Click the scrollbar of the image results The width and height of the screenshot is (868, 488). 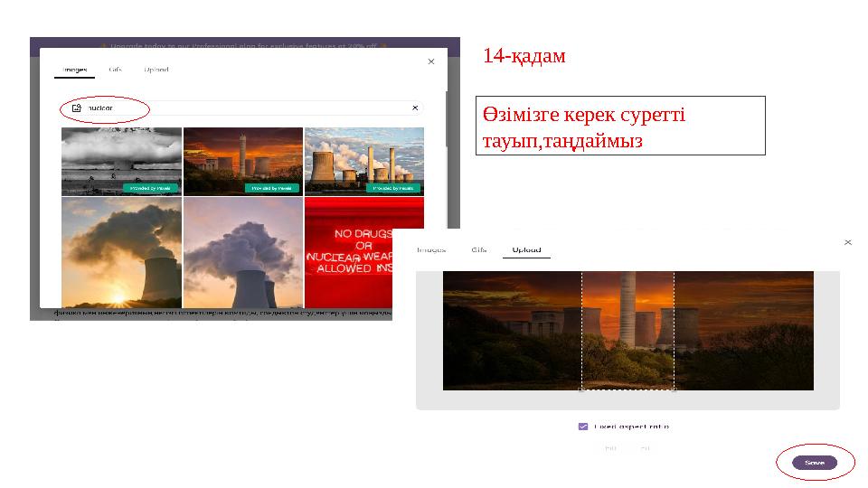[x=448, y=119]
